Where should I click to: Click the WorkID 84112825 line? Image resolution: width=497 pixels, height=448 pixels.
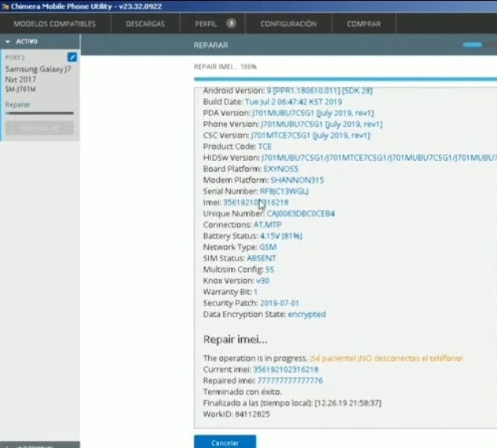coord(236,414)
